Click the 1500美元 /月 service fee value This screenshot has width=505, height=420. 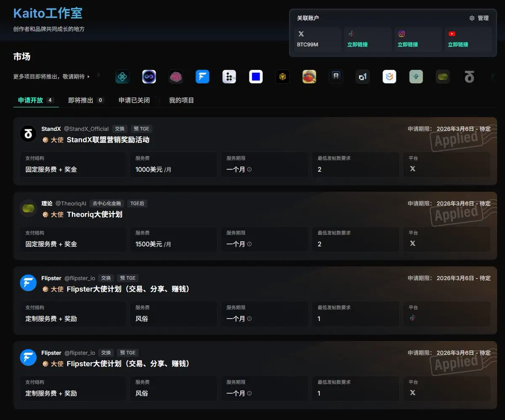pyautogui.click(x=153, y=244)
